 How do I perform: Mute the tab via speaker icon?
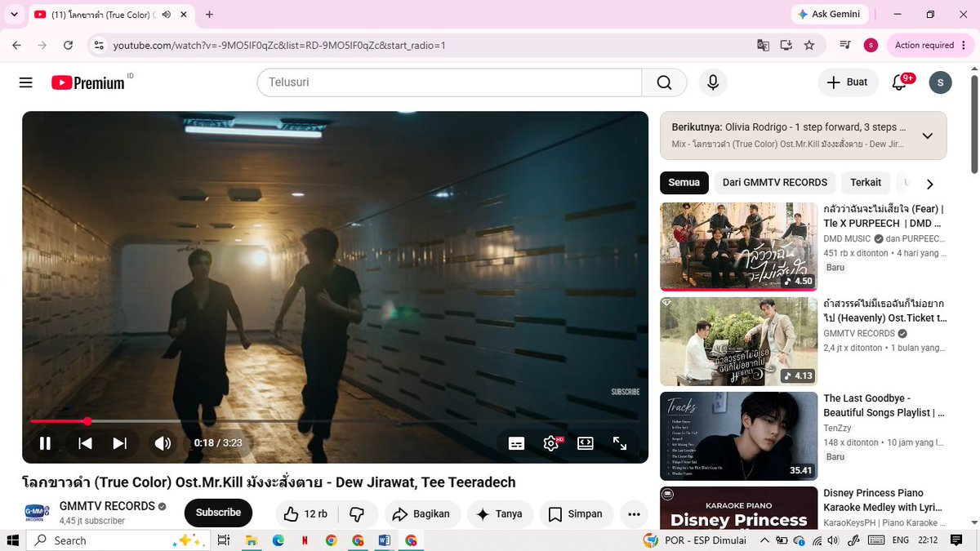[167, 15]
